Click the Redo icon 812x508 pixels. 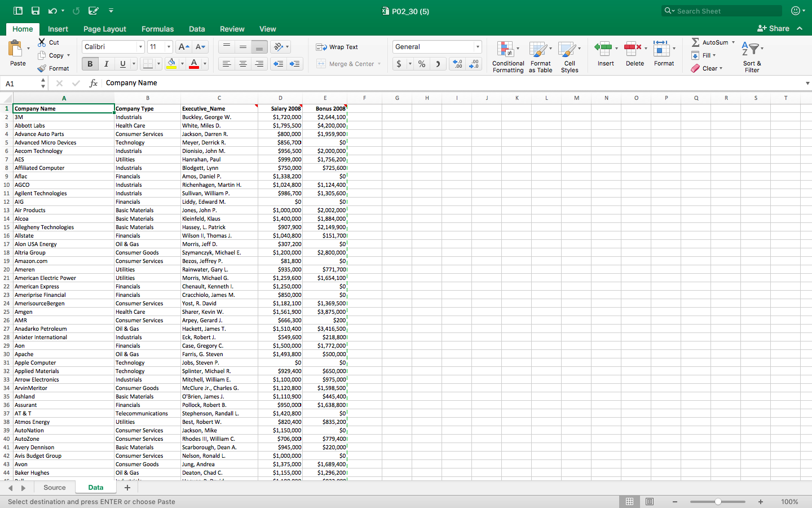76,11
